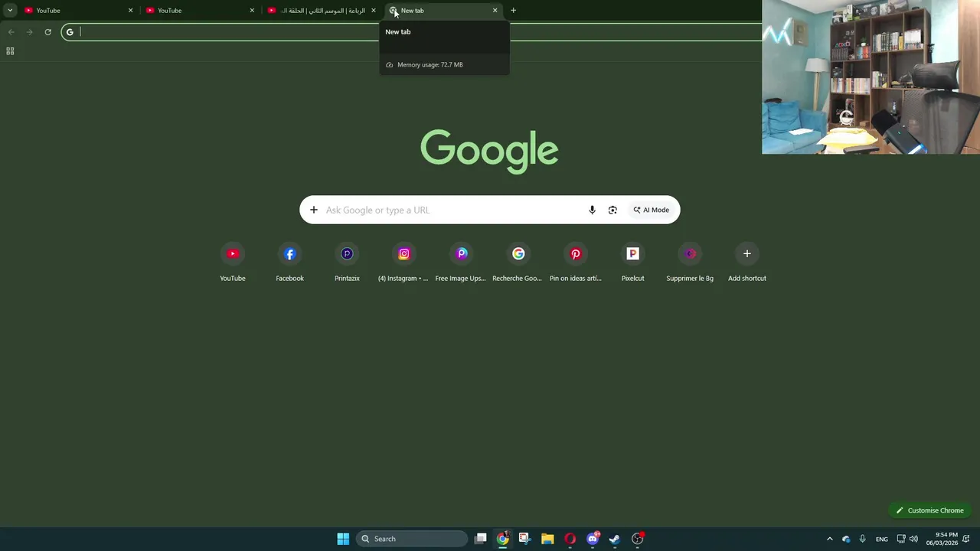Screen dimensions: 980x551
Task: Click the browser forward arrow
Action: (29, 32)
